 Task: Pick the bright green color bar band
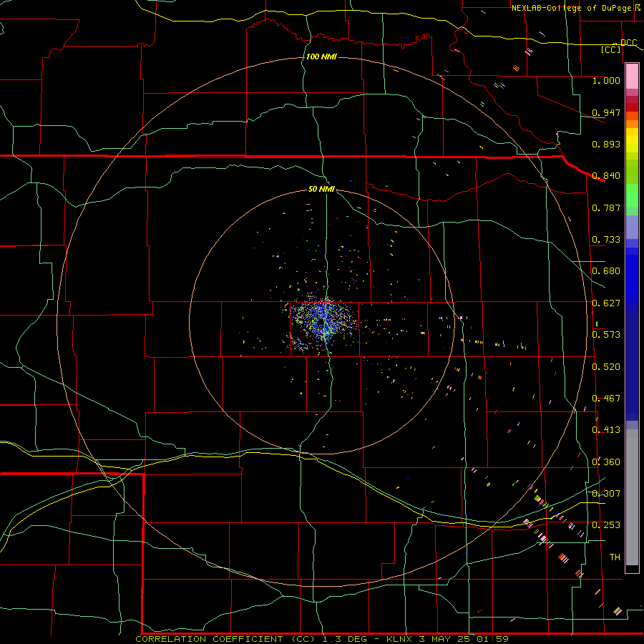(x=632, y=195)
